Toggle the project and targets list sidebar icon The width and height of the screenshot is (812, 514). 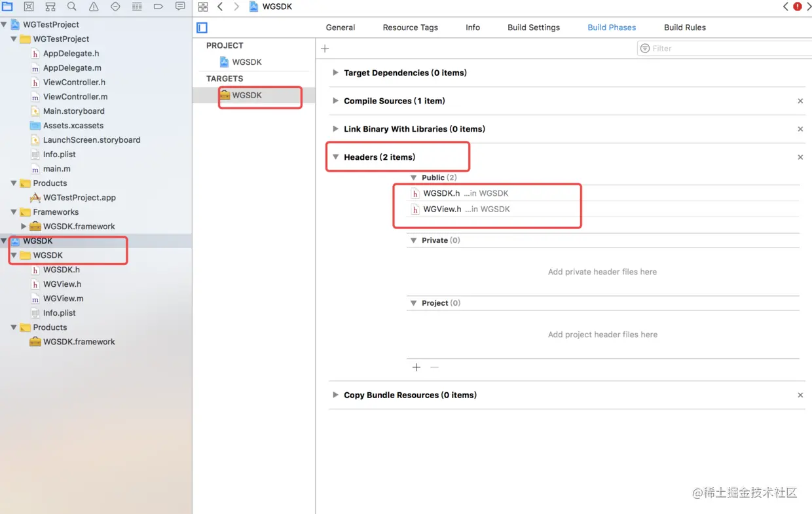[x=202, y=28]
